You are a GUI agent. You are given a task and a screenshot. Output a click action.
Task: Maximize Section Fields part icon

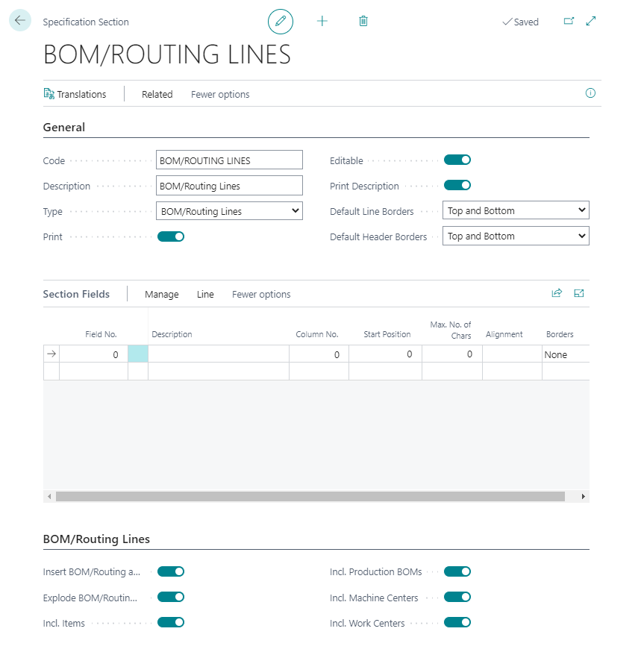578,293
